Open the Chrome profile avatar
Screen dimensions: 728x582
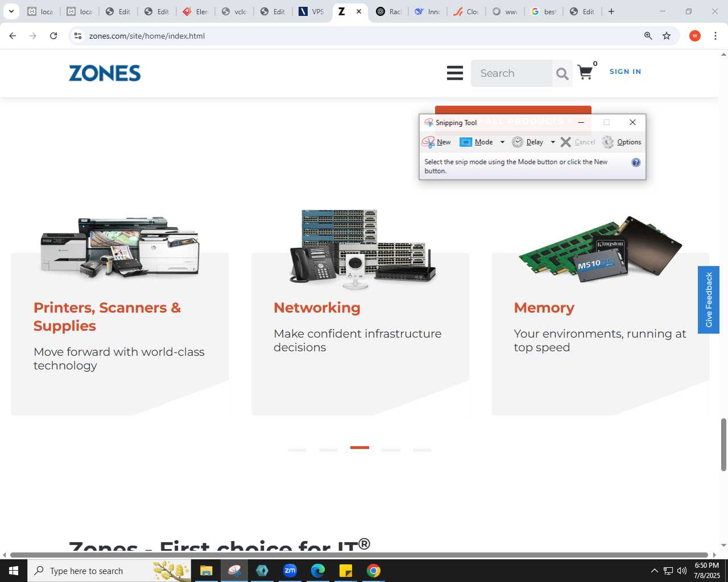click(694, 36)
